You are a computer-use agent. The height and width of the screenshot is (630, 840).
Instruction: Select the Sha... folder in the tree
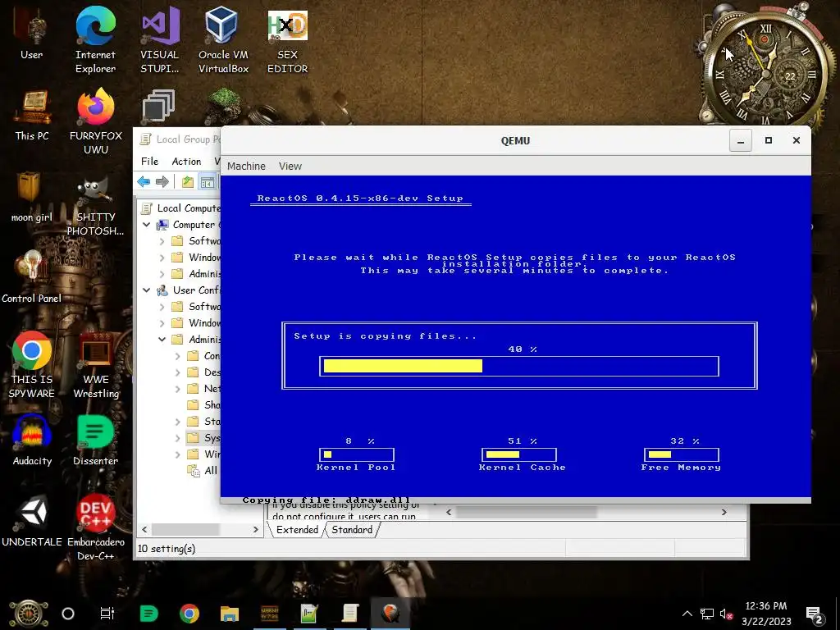[x=203, y=405]
